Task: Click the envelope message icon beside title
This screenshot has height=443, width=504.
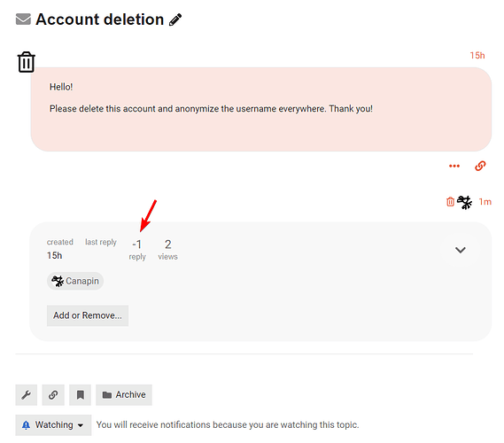Action: point(23,19)
